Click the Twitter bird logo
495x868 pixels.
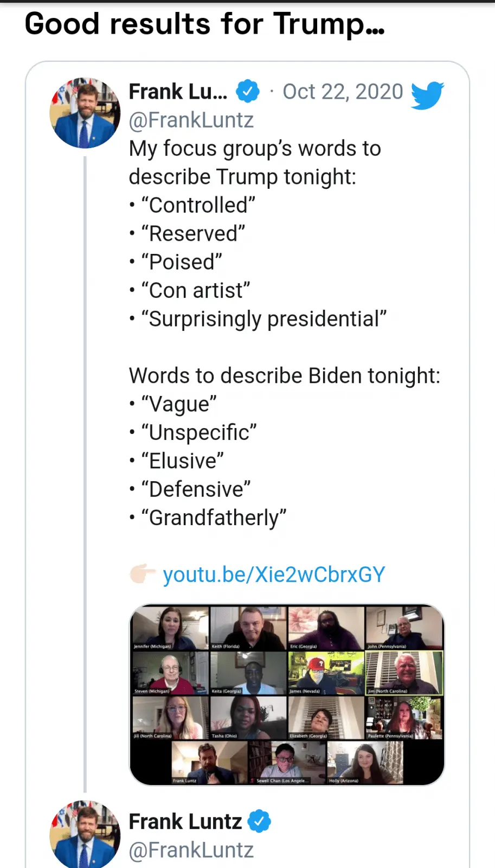[427, 95]
